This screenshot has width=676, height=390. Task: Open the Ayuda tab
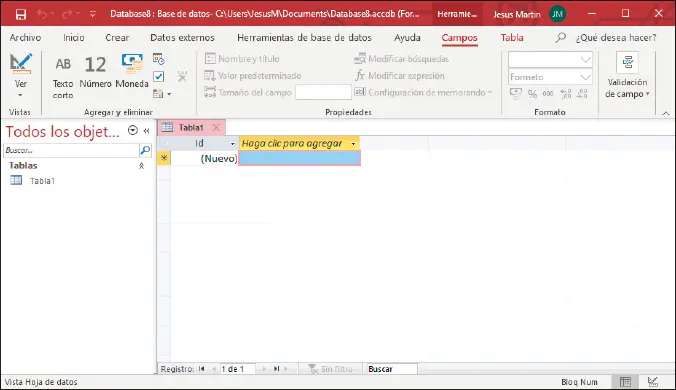(x=407, y=38)
